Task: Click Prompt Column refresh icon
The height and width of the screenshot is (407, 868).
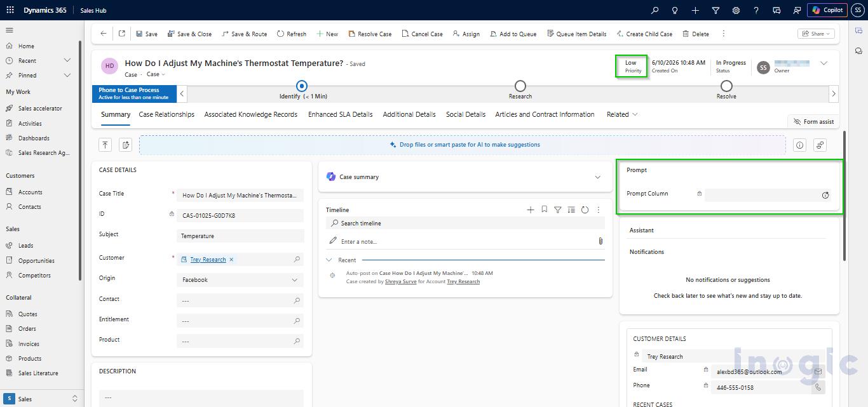Action: coord(825,196)
